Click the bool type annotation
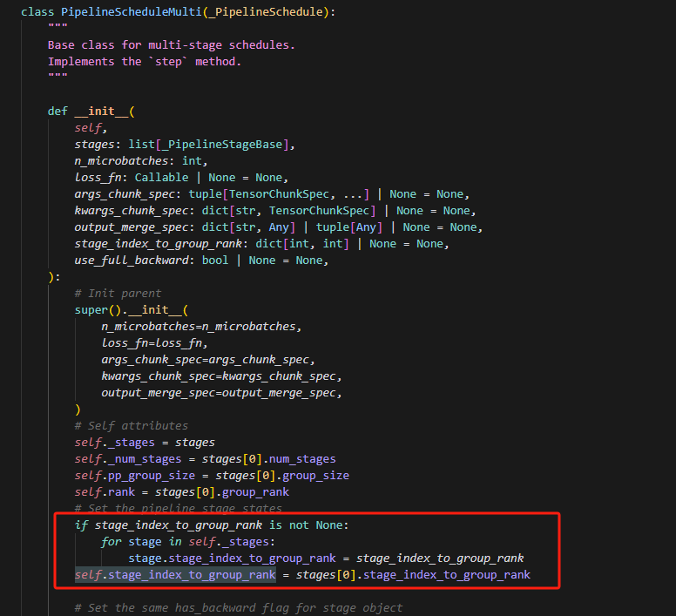Viewport: 676px width, 616px height. click(x=215, y=260)
